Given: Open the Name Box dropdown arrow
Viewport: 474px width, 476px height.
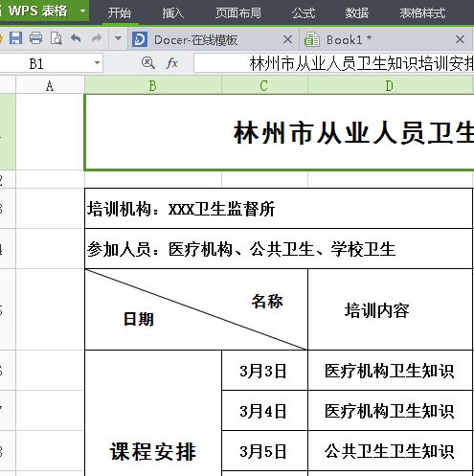Looking at the screenshot, I should (97, 63).
